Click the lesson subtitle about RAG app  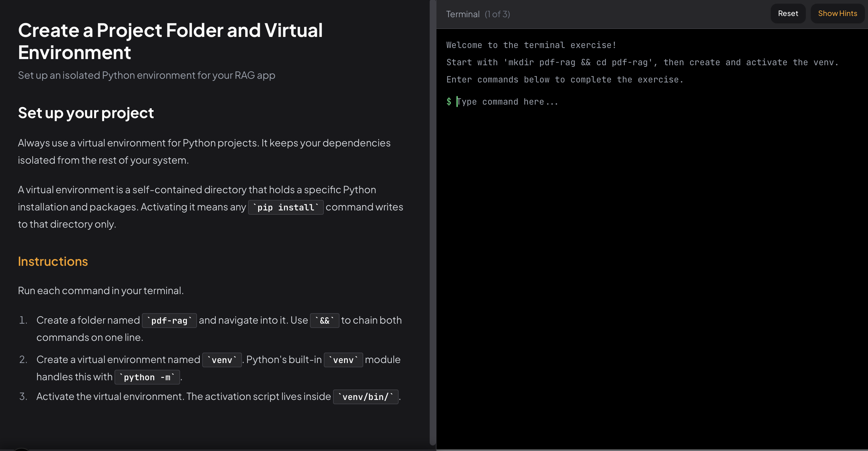tap(147, 75)
